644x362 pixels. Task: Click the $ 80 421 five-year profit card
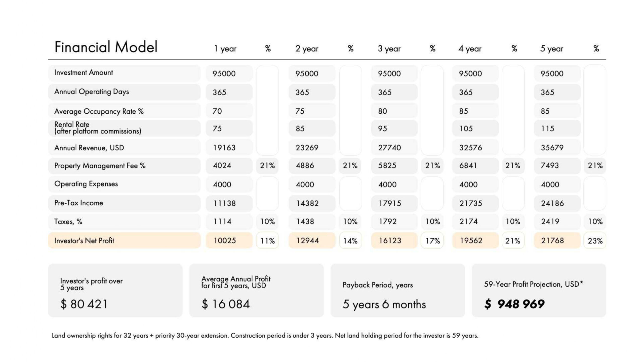coord(115,290)
